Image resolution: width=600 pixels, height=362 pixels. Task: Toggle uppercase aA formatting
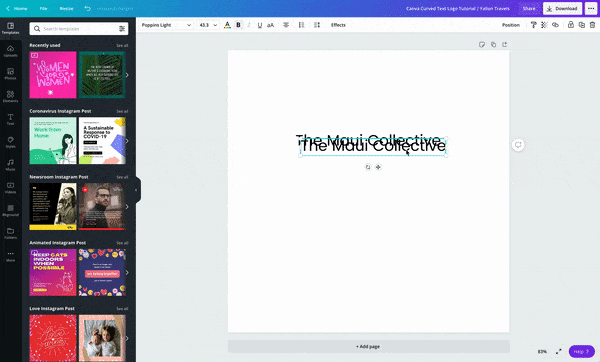click(271, 25)
